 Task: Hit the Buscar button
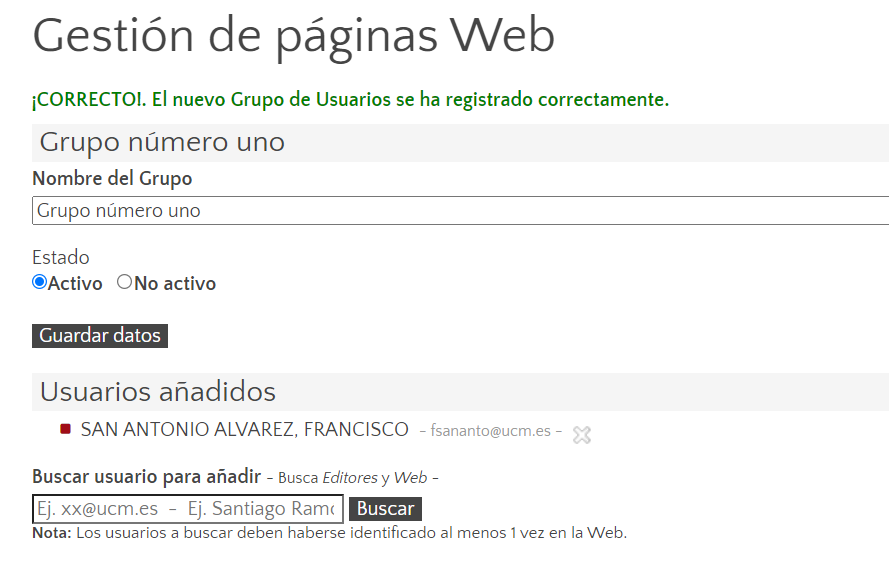[385, 508]
